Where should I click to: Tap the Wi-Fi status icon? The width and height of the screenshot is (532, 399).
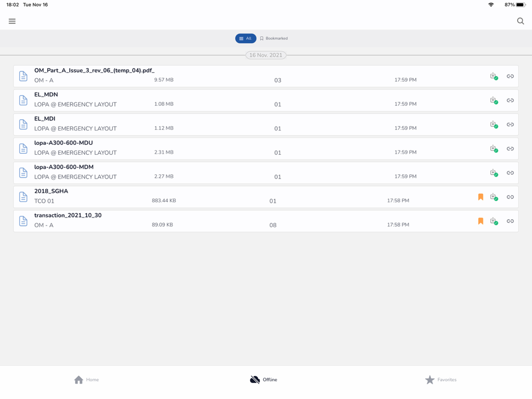point(491,5)
